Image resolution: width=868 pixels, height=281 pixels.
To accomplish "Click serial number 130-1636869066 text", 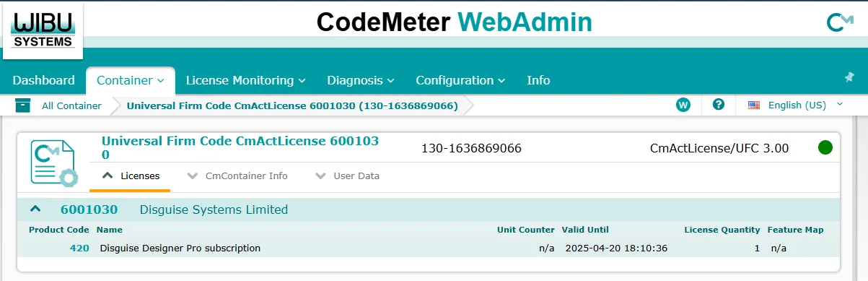I will 471,149.
